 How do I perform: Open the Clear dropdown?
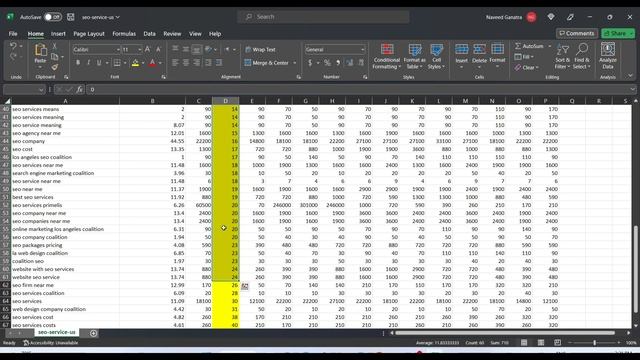coord(527,67)
